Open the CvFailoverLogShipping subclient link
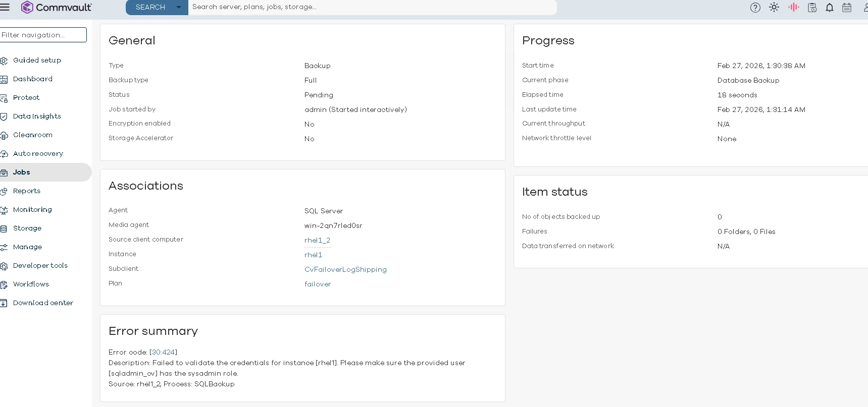 click(345, 269)
